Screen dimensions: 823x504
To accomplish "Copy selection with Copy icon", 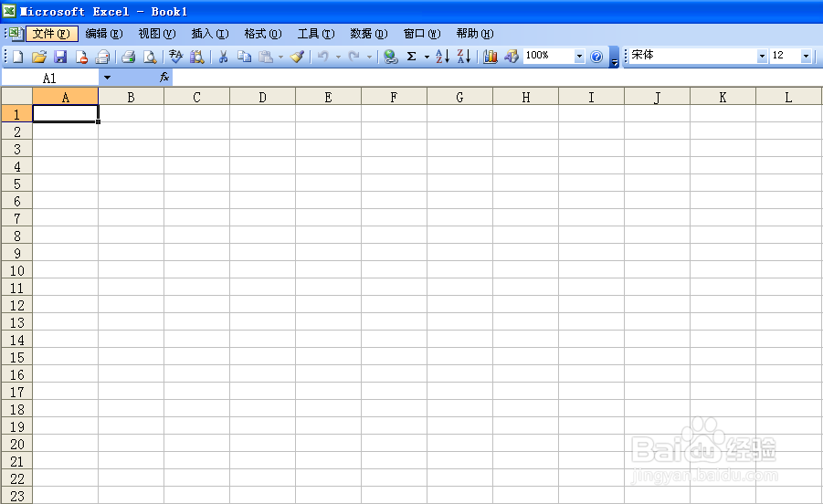I will (244, 57).
